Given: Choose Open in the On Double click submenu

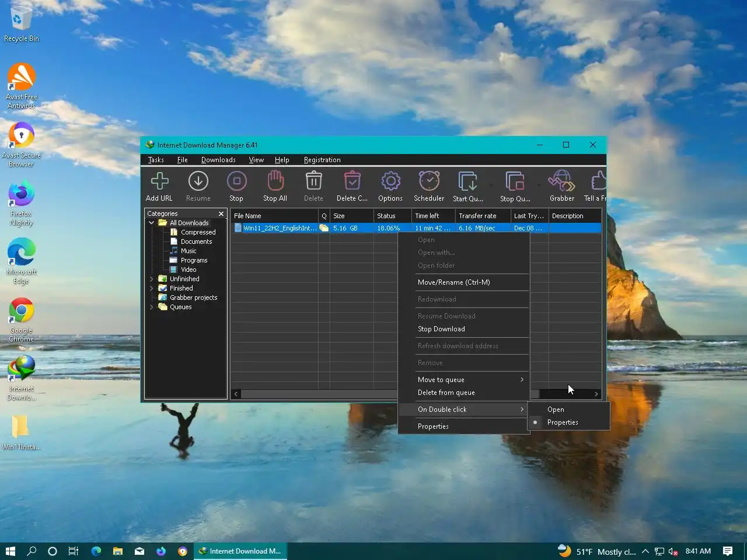Looking at the screenshot, I should click(569, 409).
